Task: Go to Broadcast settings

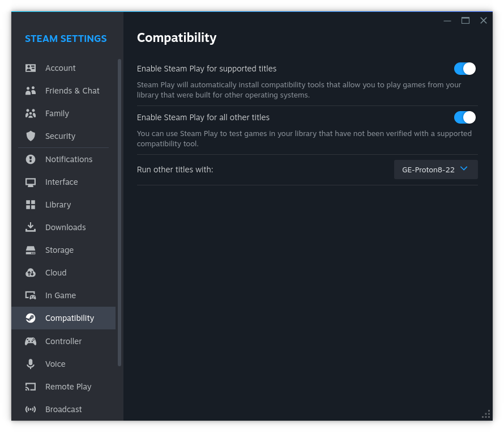Action: 63,409
